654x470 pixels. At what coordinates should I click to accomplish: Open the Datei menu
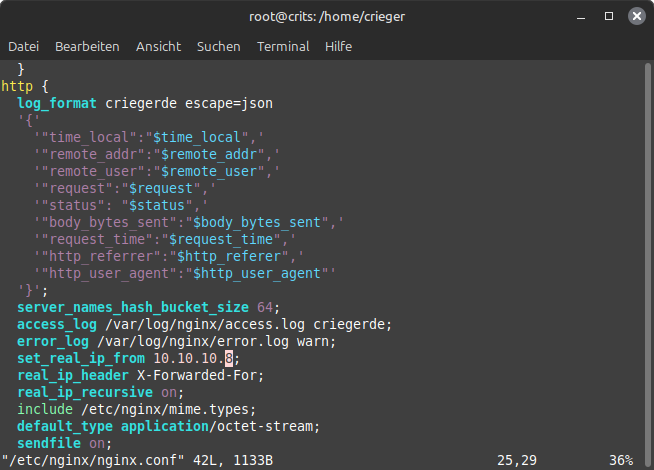[x=23, y=46]
